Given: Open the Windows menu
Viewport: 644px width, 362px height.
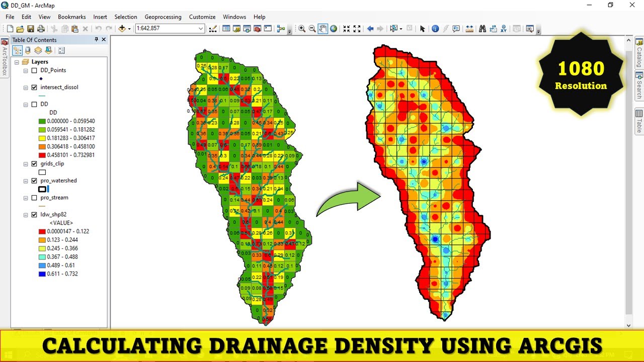Looking at the screenshot, I should click(x=234, y=17).
